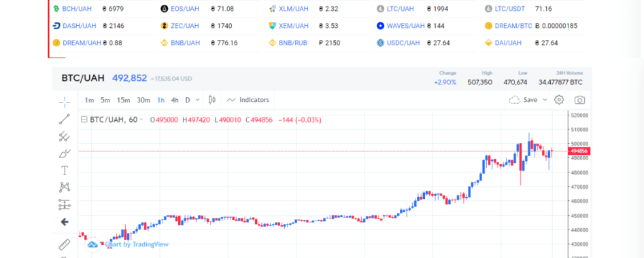Open the Save dropdown arrow

point(545,100)
